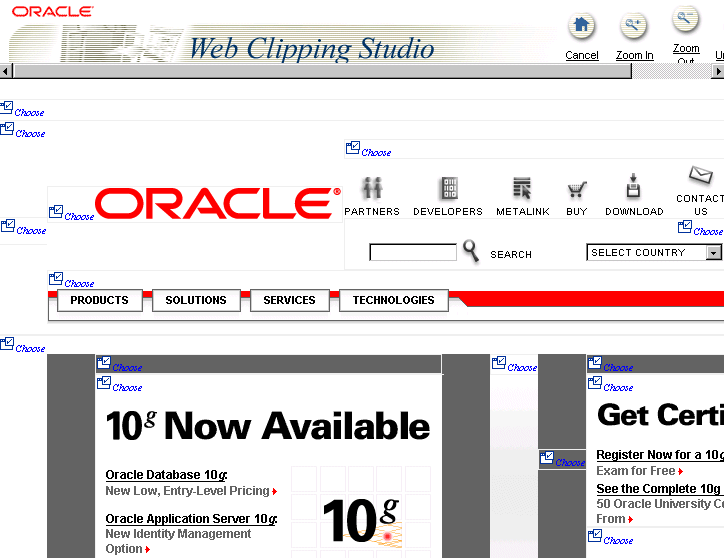This screenshot has width=724, height=558.
Task: Click the Zoom In magnifier icon
Action: coord(633,26)
